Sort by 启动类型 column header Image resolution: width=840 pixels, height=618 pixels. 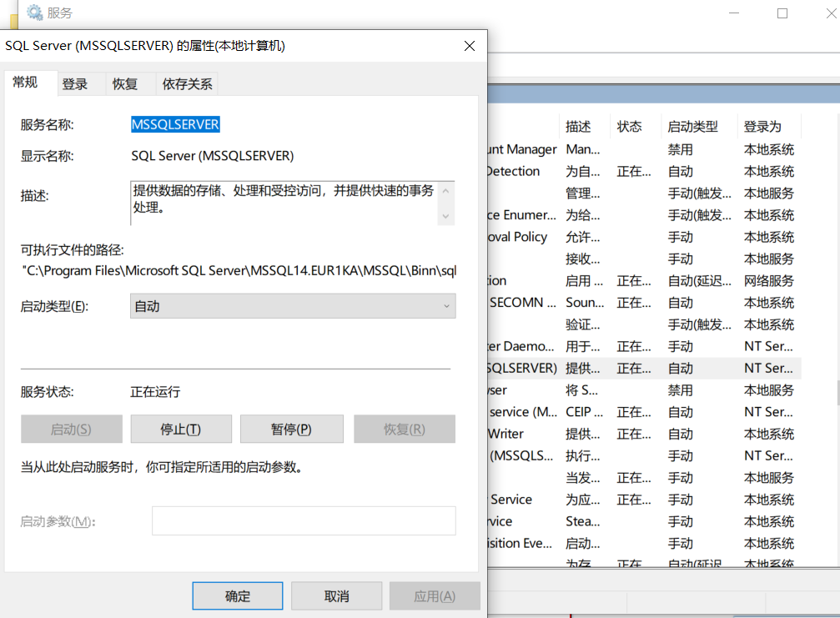[x=698, y=127]
